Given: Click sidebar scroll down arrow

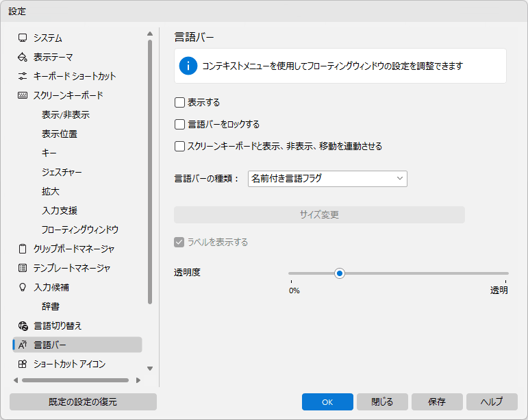Looking at the screenshot, I should tap(150, 369).
